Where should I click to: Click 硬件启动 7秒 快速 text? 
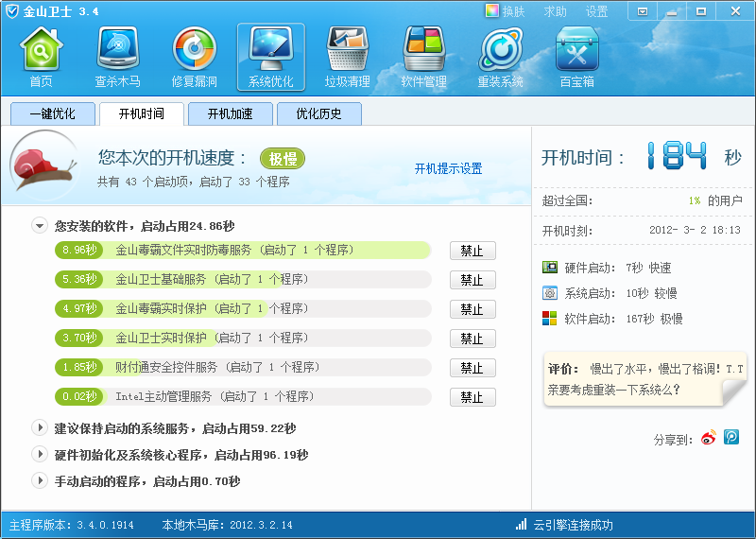tap(618, 268)
